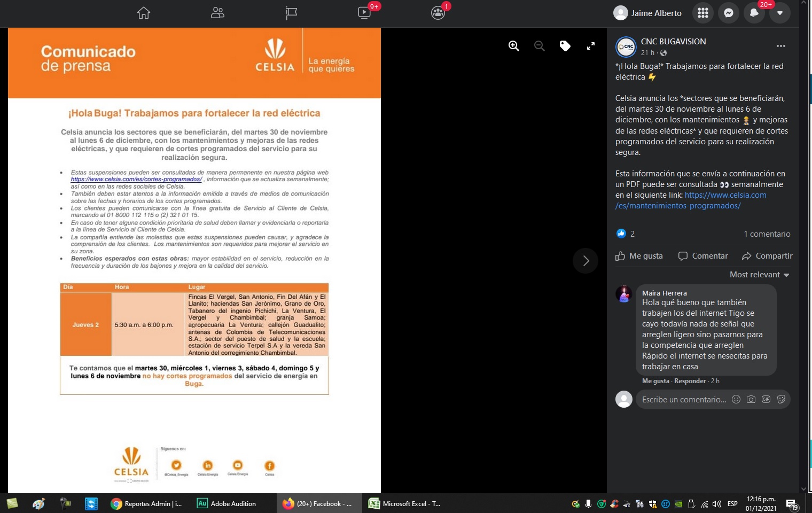Go to the next photo
Viewport: 812px width, 513px height.
tap(585, 261)
